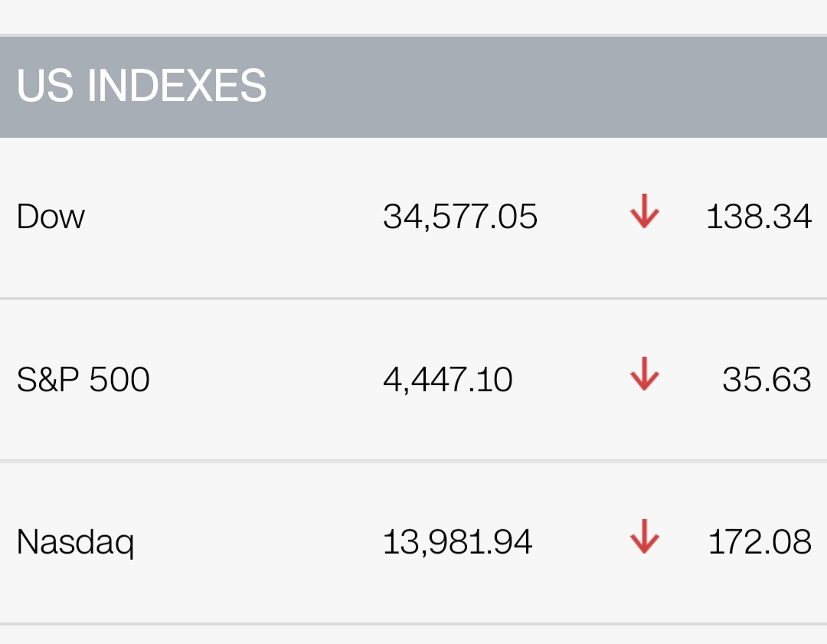The image size is (827, 644).
Task: Click the S&P 500 change value 35.63
Action: pos(767,380)
